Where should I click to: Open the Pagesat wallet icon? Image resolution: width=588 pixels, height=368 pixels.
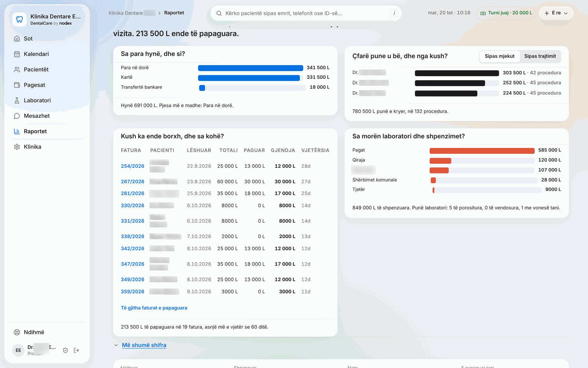pyautogui.click(x=17, y=85)
